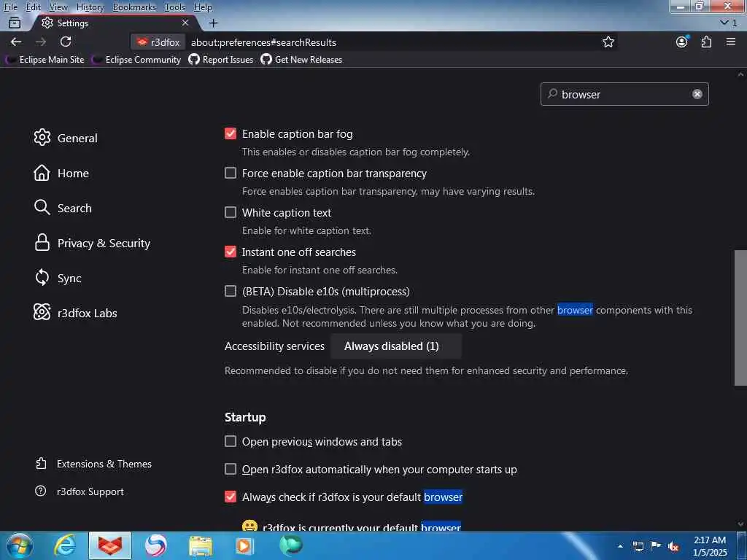Check (BETA) Disable e10s multiprocess
This screenshot has width=747, height=560.
click(231, 291)
